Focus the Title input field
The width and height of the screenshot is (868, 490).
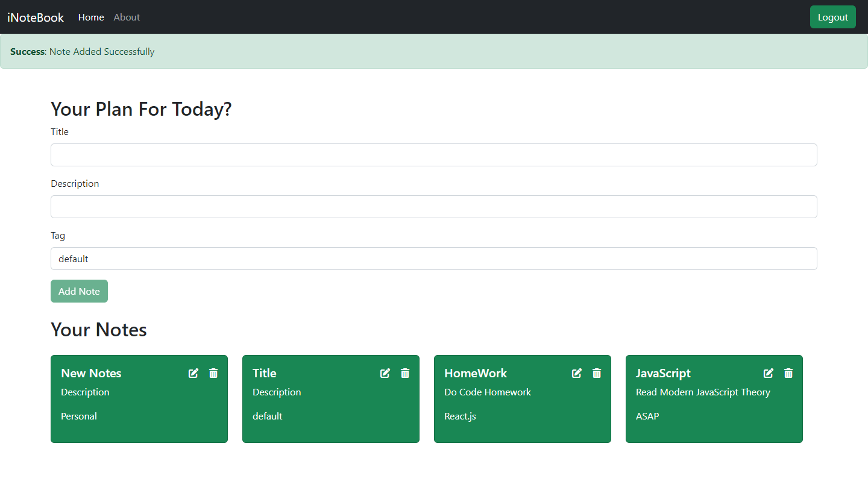click(433, 155)
